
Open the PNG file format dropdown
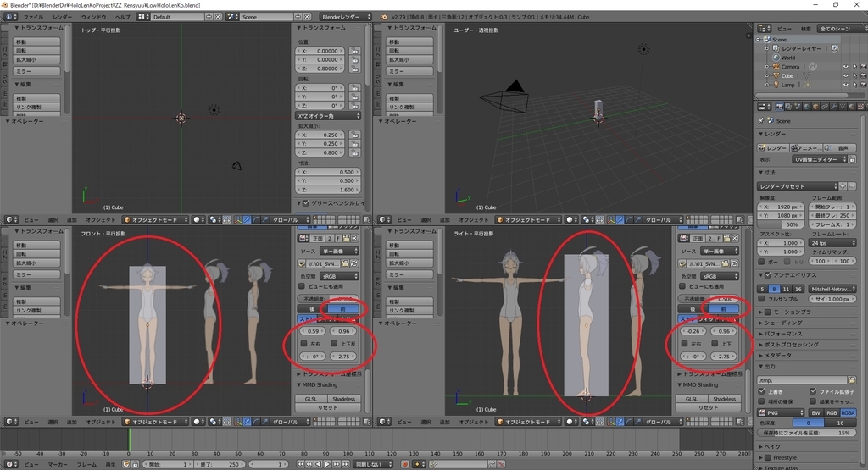(x=781, y=413)
